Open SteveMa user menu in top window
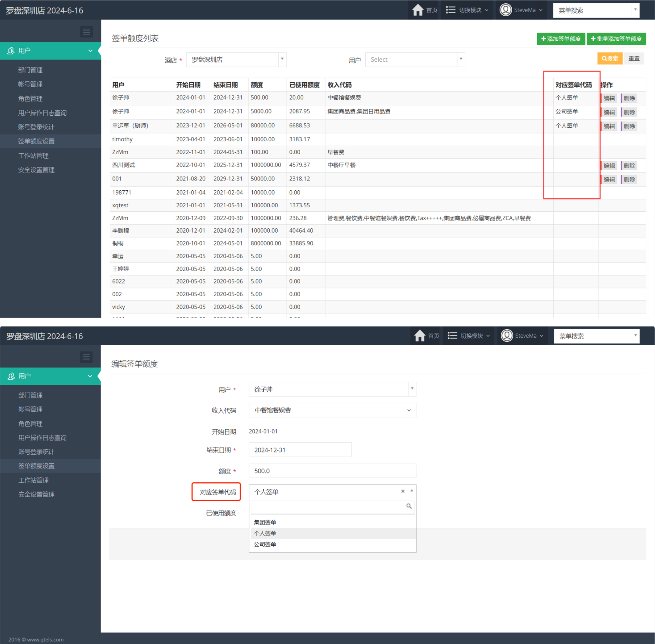655x644 pixels. tap(521, 10)
